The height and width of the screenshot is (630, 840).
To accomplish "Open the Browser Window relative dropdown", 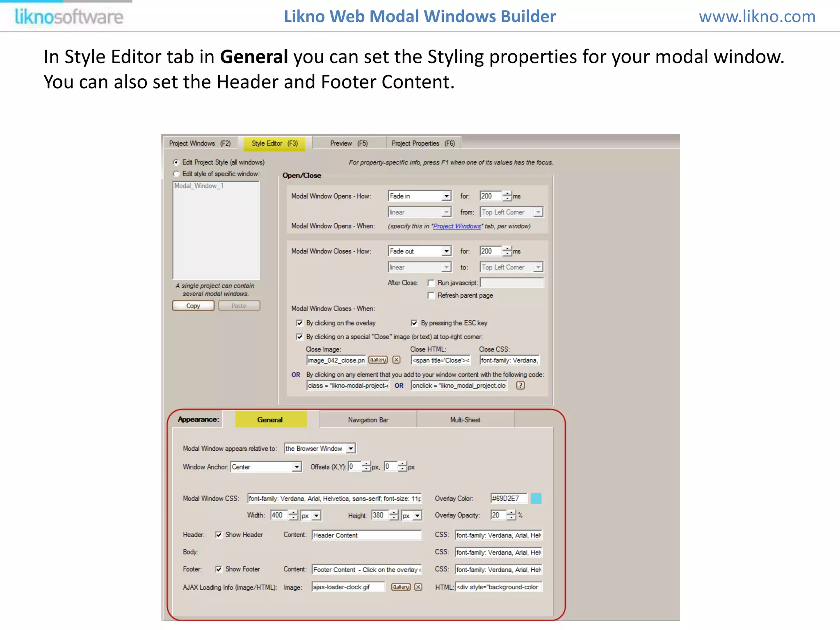I will coord(351,449).
